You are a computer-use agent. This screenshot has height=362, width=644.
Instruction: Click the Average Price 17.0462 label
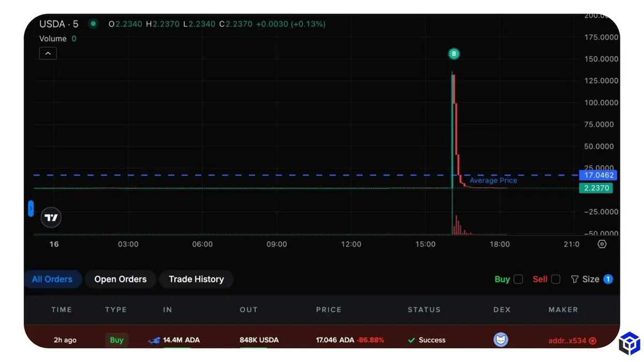pyautogui.click(x=598, y=175)
